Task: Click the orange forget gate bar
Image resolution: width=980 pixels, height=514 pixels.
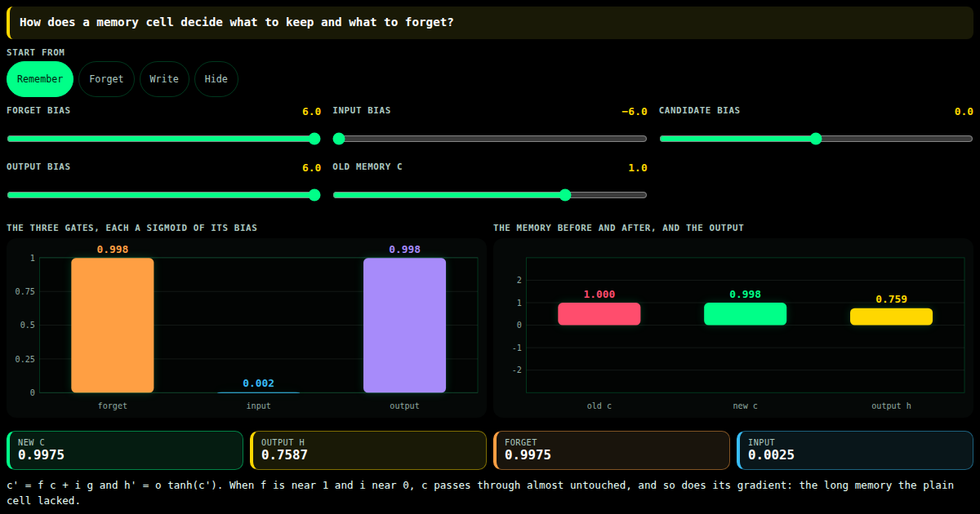Action: coord(113,326)
